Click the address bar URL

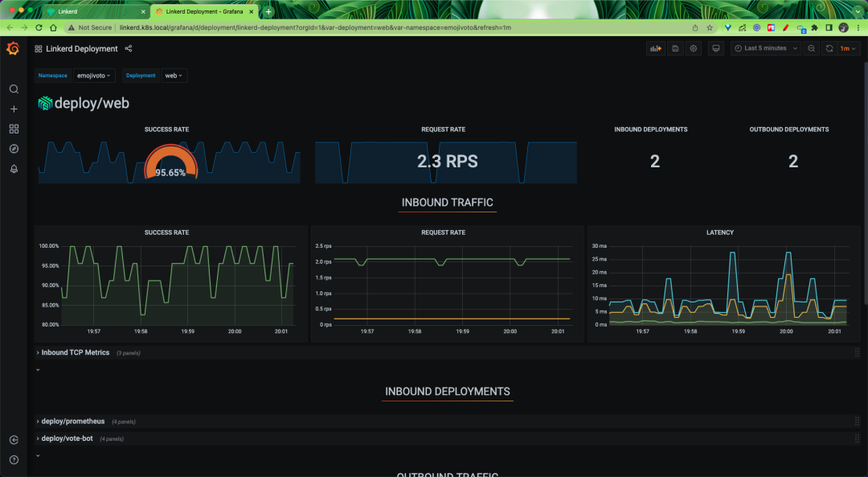pos(316,27)
